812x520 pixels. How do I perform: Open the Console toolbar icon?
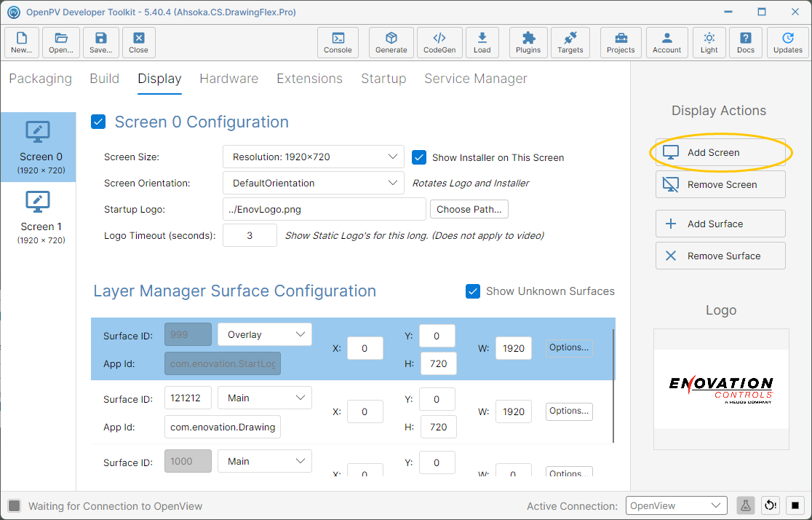pyautogui.click(x=338, y=42)
